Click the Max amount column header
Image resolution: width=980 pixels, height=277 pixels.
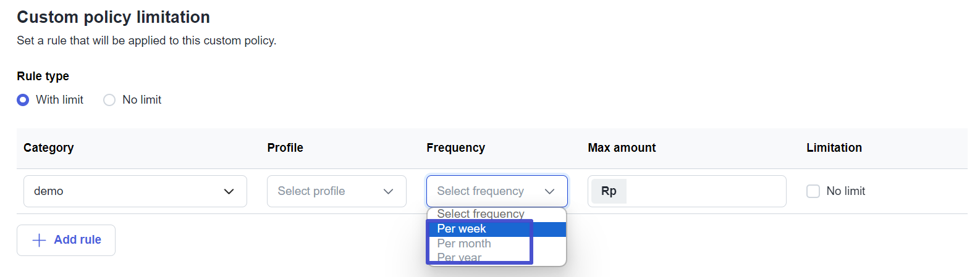(x=622, y=148)
